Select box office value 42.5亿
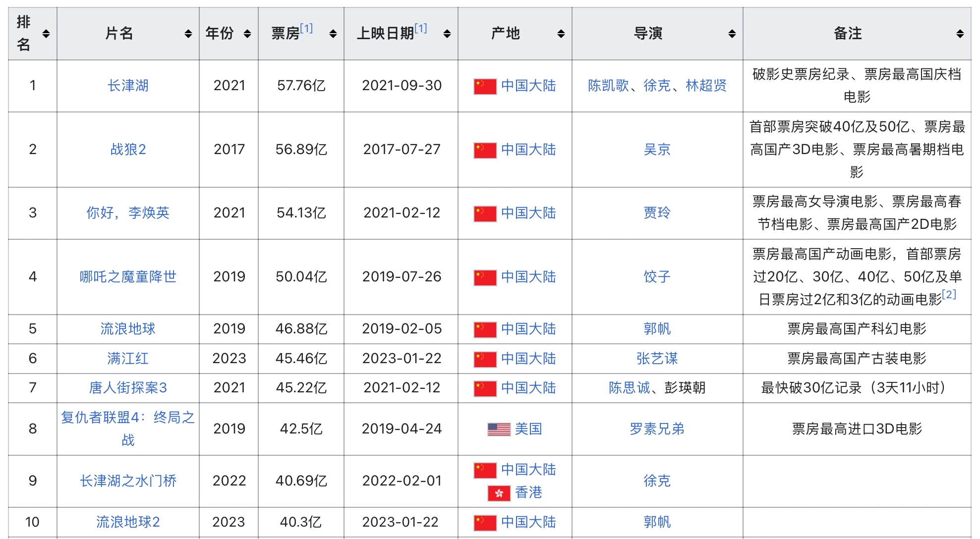980x539 pixels. pos(301,429)
